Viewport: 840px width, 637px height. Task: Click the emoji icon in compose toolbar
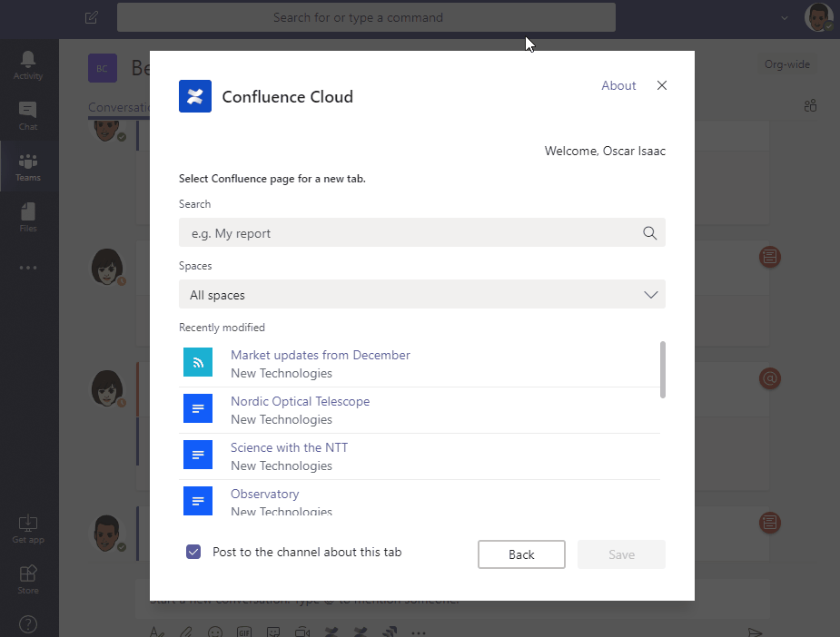pos(215,632)
